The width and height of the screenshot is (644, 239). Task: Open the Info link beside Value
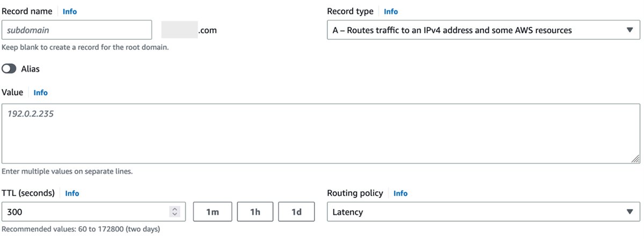(x=40, y=93)
